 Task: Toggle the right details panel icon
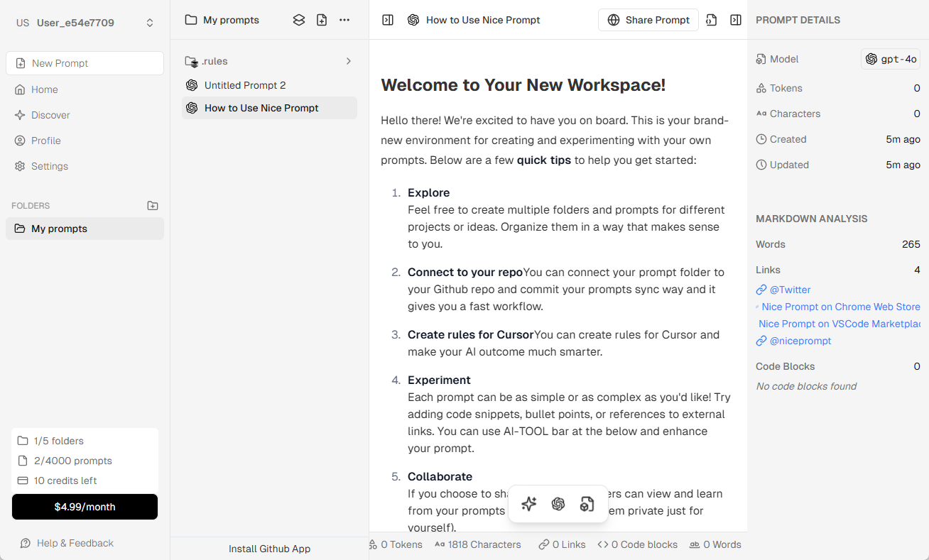pyautogui.click(x=736, y=20)
